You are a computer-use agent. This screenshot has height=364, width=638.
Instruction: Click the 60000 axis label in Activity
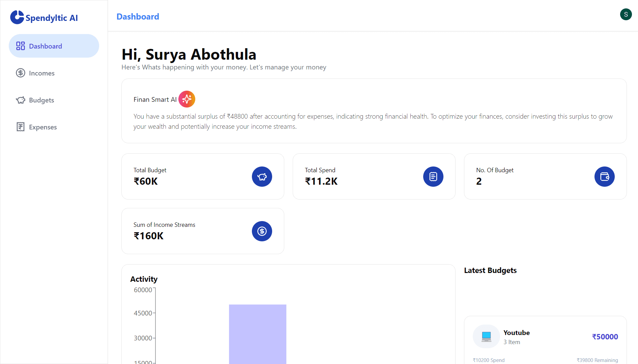pyautogui.click(x=143, y=290)
